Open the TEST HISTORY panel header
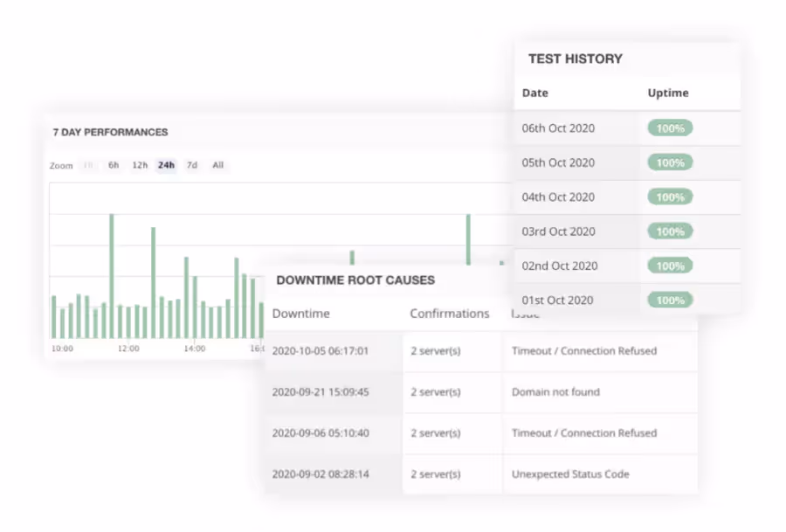This screenshot has width=786, height=532. [x=576, y=59]
